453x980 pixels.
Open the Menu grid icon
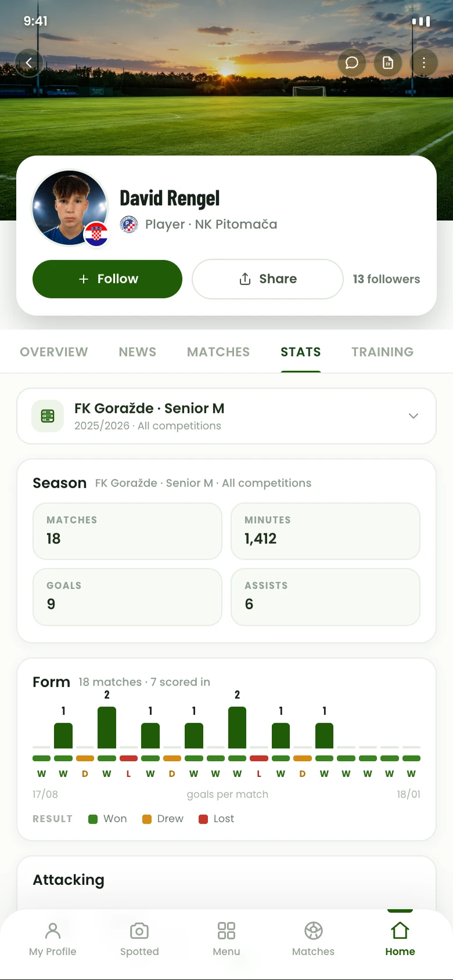coord(227,939)
